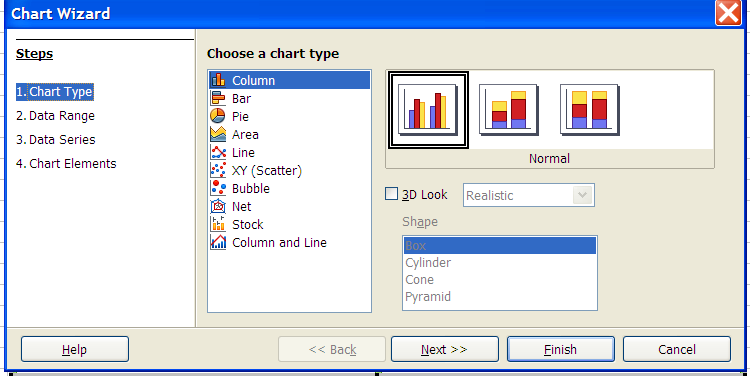Click Finish to create the chart
Image resolution: width=750 pixels, height=376 pixels.
coord(561,349)
